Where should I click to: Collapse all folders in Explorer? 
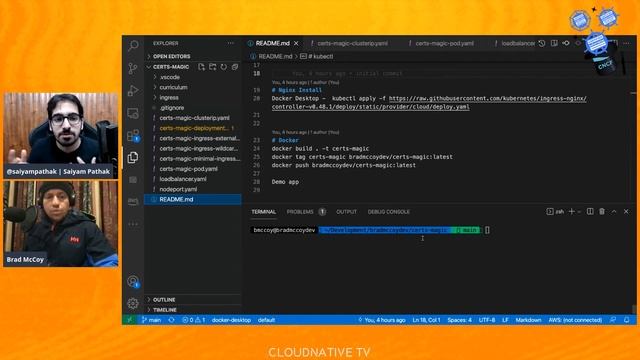pyautogui.click(x=235, y=67)
